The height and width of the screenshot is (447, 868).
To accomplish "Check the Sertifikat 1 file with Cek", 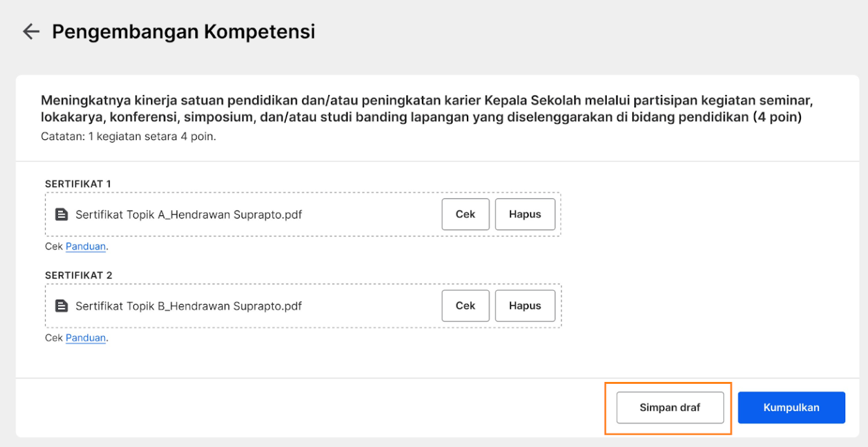I will (466, 214).
